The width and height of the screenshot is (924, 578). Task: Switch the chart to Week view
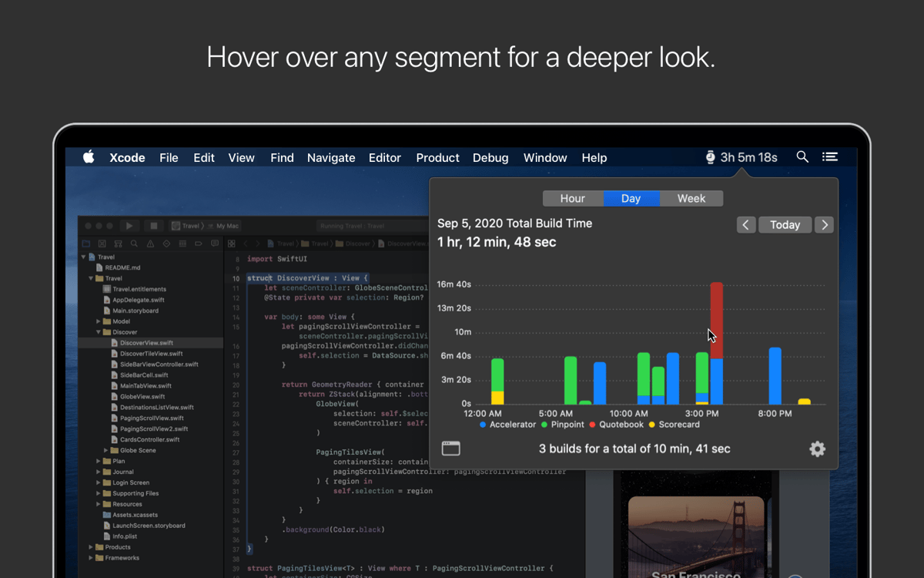pos(691,198)
